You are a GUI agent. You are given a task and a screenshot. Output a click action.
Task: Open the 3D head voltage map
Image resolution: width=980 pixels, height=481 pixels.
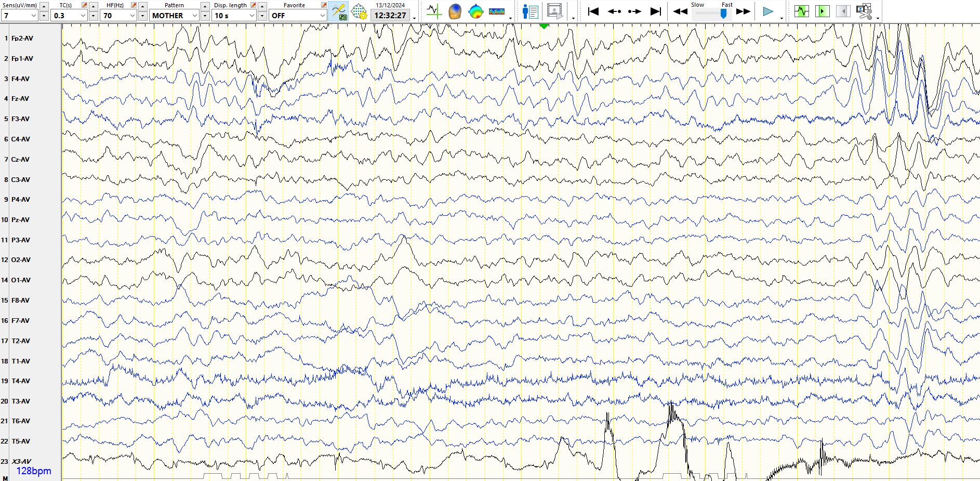pyautogui.click(x=455, y=11)
